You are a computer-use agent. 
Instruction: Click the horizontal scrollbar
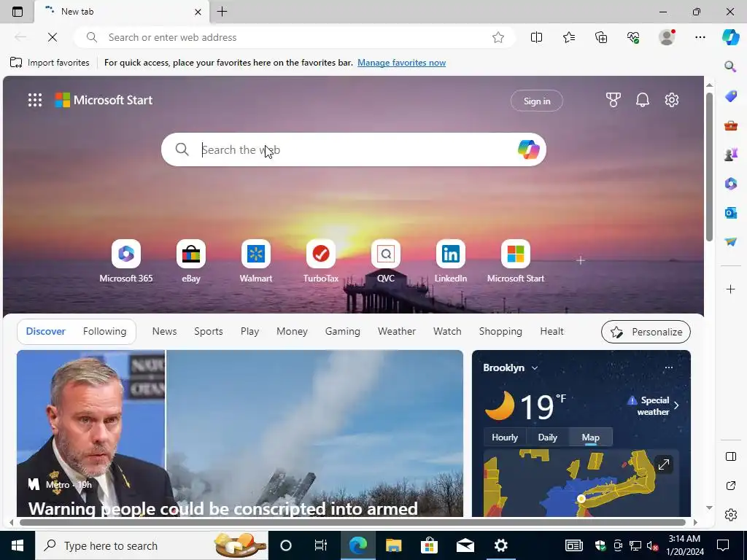(x=352, y=522)
